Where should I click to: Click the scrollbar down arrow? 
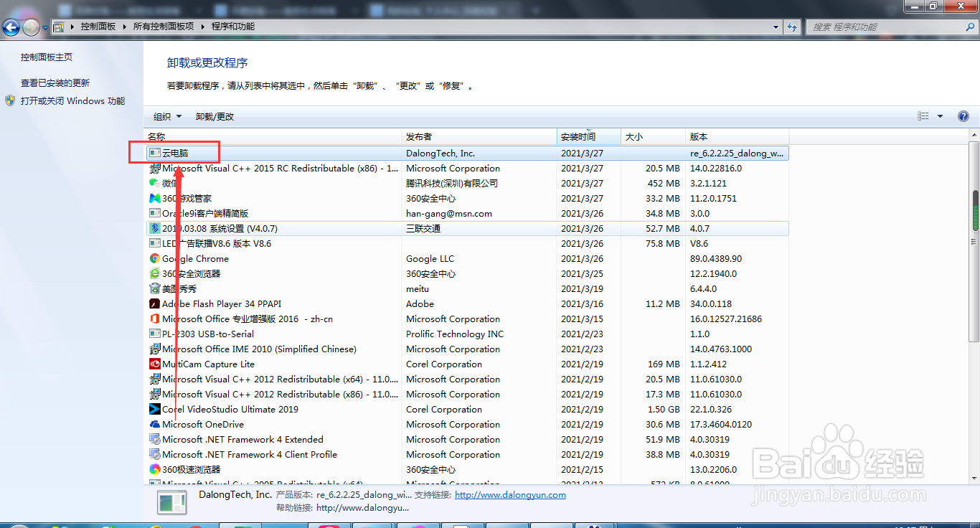pyautogui.click(x=975, y=478)
